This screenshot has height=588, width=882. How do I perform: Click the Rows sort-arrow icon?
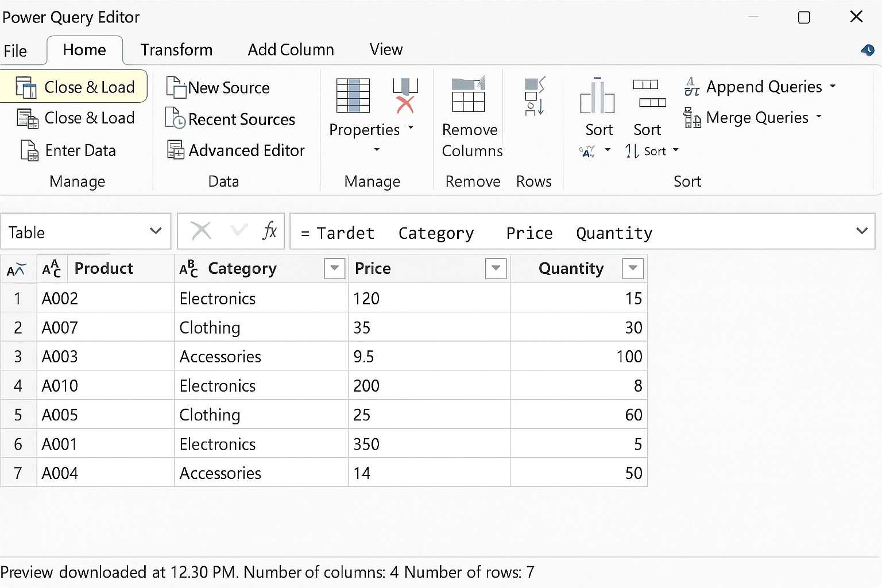[535, 96]
